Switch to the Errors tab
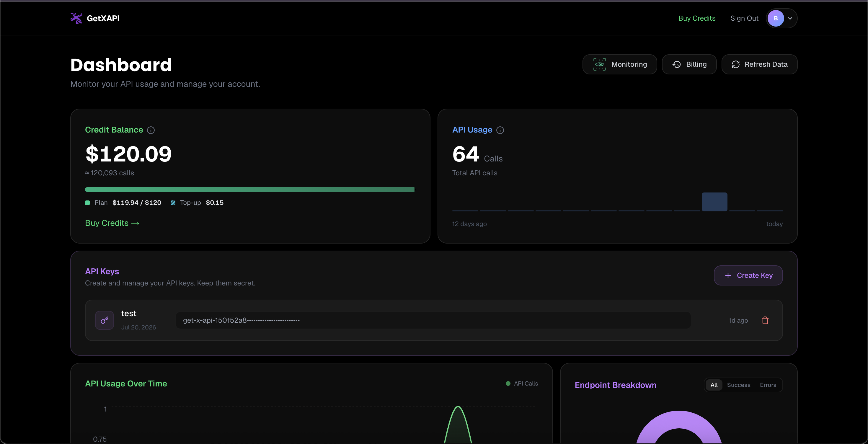Image resolution: width=868 pixels, height=444 pixels. (768, 385)
